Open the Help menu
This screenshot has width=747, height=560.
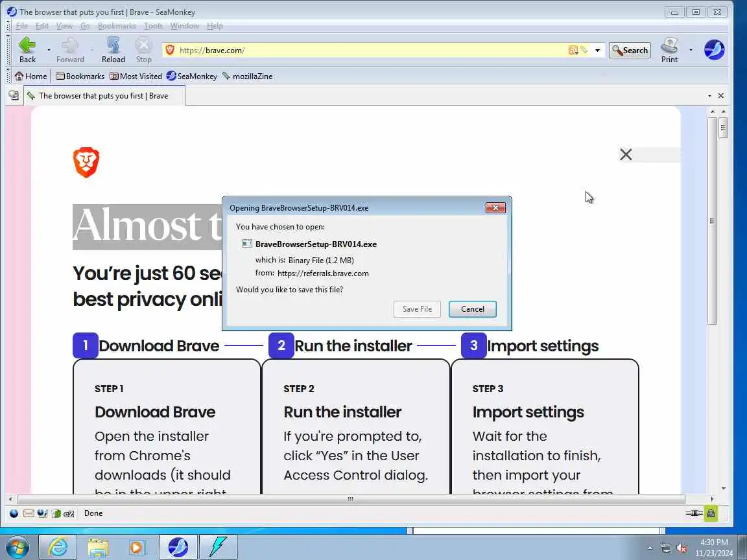pyautogui.click(x=215, y=26)
